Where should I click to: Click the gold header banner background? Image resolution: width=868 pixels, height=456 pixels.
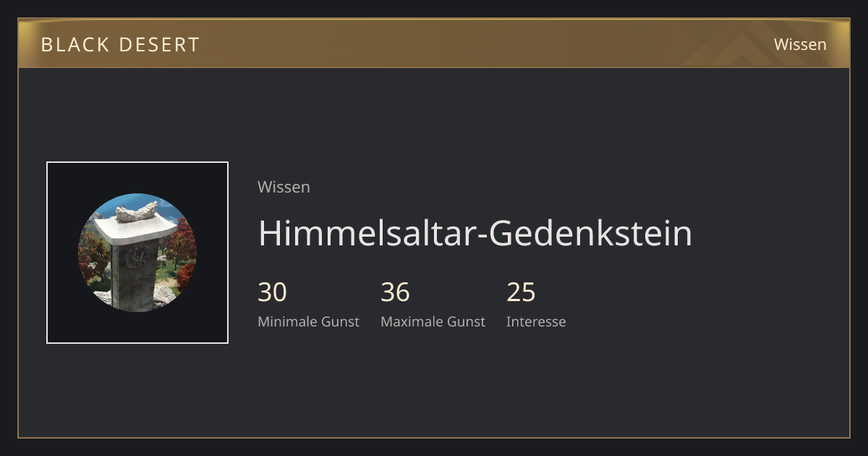(434, 43)
